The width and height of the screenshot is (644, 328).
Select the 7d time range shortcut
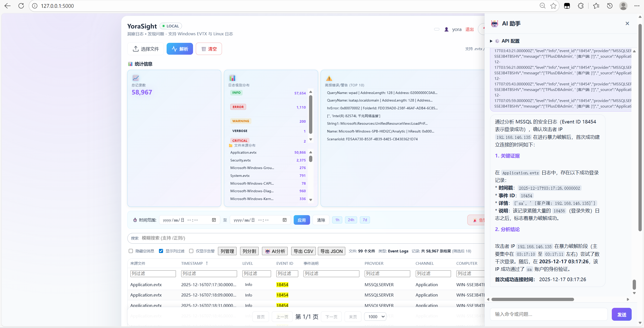tap(365, 220)
